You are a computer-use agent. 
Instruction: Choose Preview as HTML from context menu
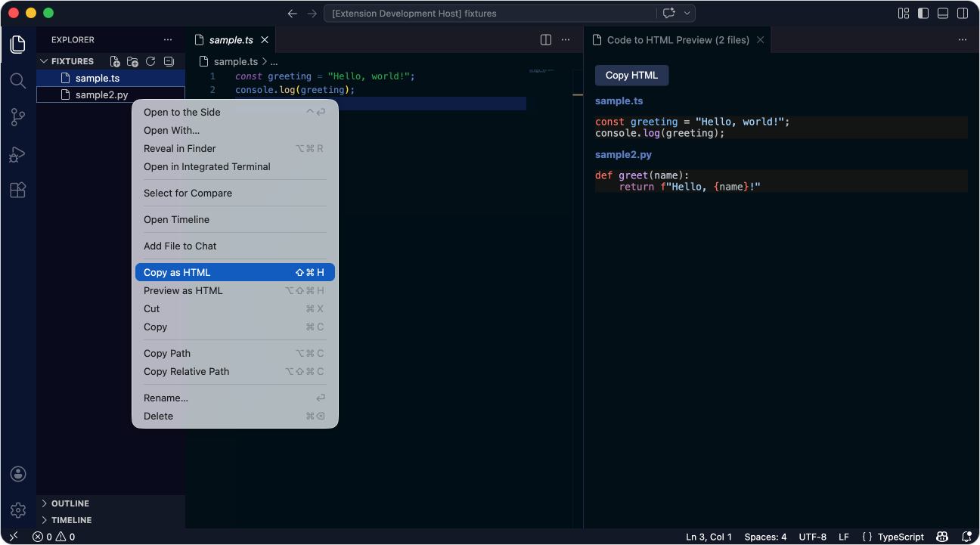click(x=235, y=290)
